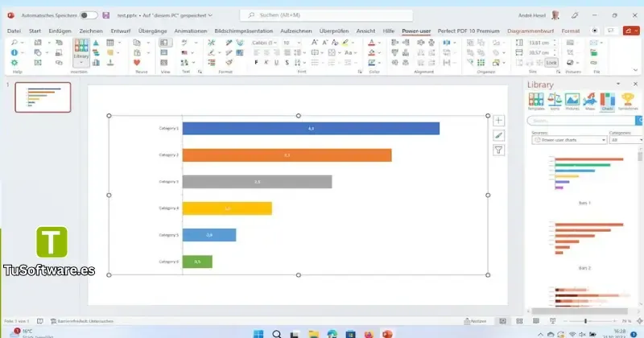Click the bar chart icon in Insertion group

[96, 63]
